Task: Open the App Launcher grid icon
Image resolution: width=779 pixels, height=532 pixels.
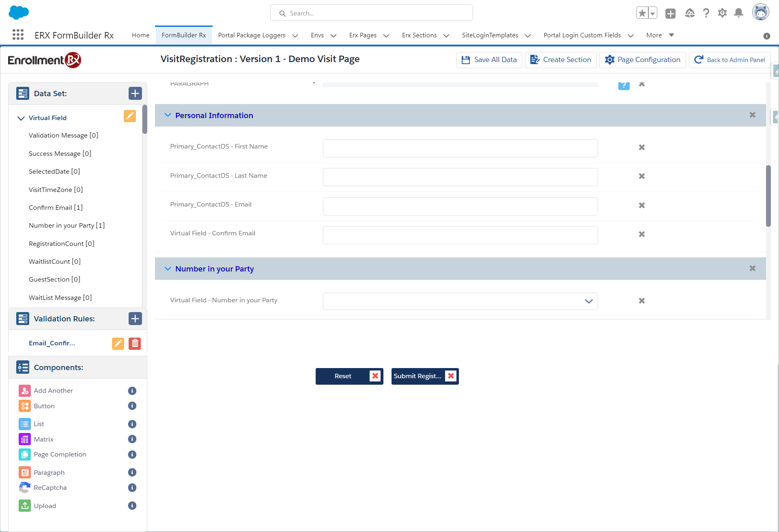Action: pyautogui.click(x=18, y=35)
